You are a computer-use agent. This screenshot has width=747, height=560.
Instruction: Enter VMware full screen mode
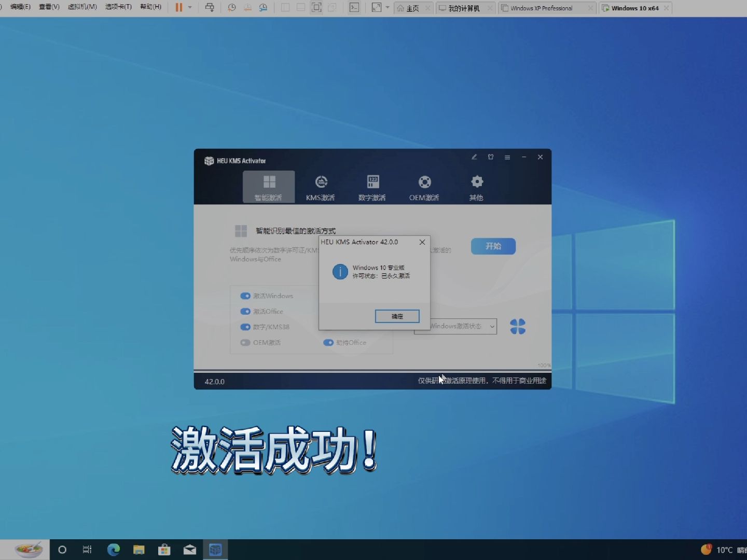coord(316,7)
